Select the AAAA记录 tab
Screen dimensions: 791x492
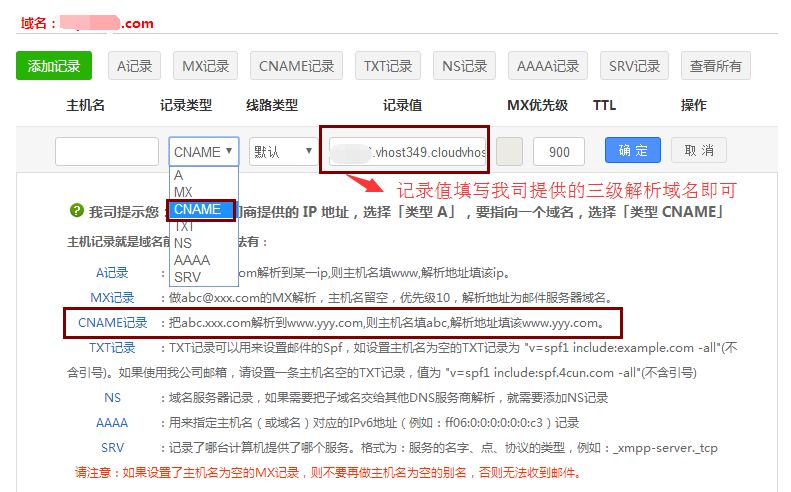548,66
